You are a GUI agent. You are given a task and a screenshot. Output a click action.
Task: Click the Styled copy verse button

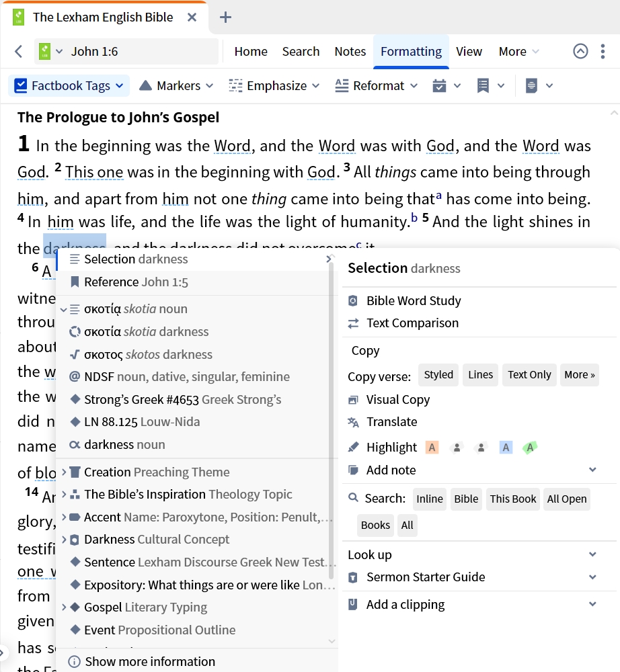point(438,375)
